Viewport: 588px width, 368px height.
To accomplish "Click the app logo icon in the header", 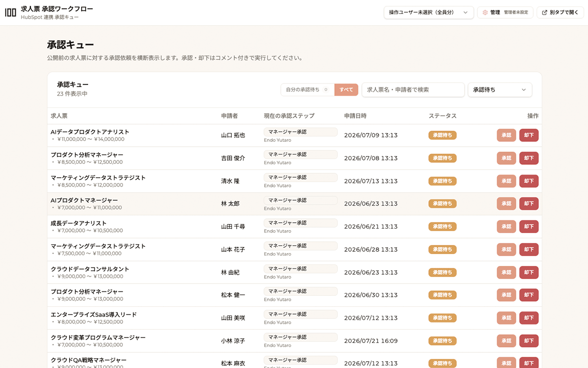I will tap(10, 13).
